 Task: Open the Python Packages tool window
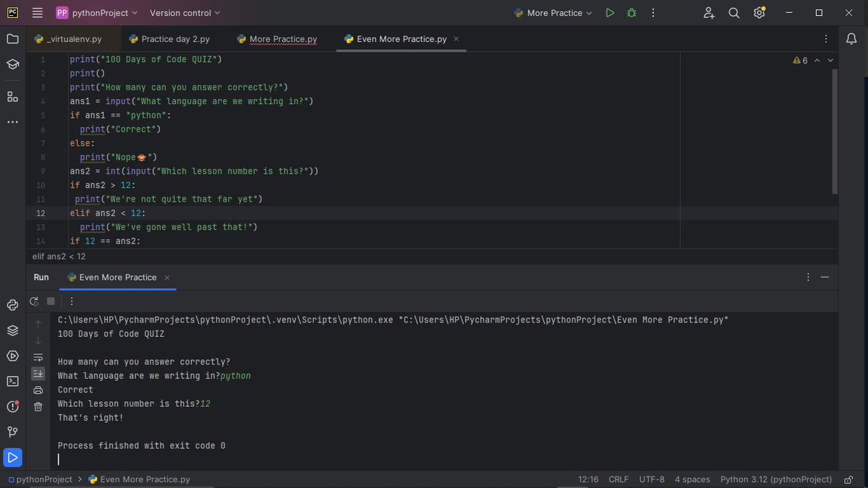tap(12, 330)
